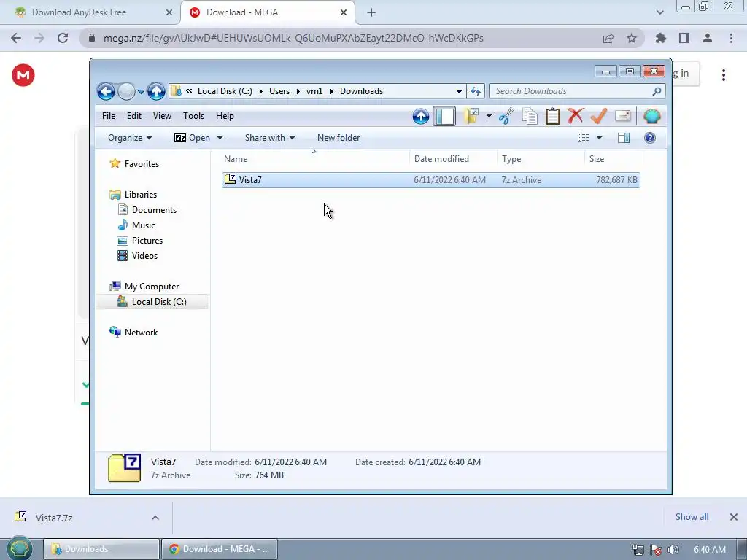Click the blue Up arrow toolbar icon
This screenshot has height=560, width=747.
pyautogui.click(x=421, y=116)
